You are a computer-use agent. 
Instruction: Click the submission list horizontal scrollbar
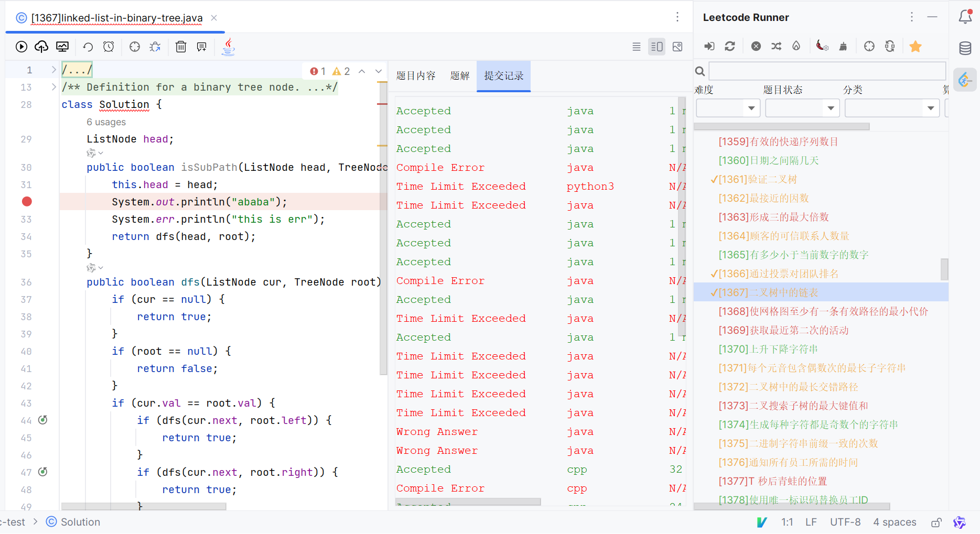(x=467, y=502)
